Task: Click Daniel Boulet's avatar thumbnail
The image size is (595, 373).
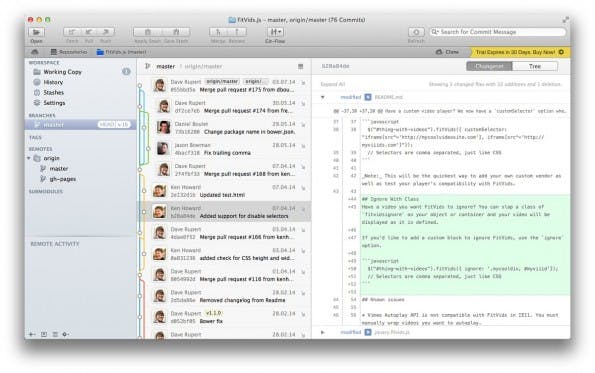Action: [x=164, y=128]
